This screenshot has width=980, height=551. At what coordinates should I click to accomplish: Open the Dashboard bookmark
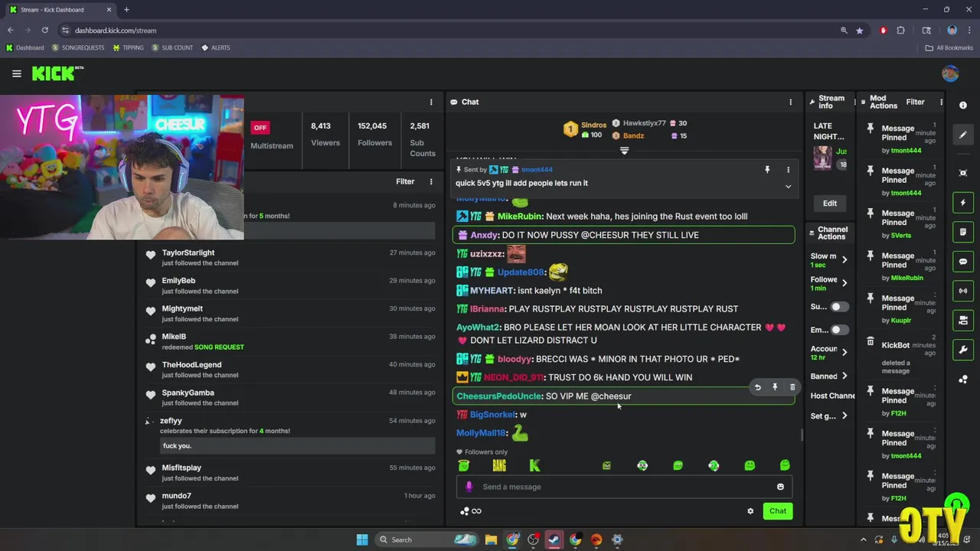pyautogui.click(x=24, y=47)
